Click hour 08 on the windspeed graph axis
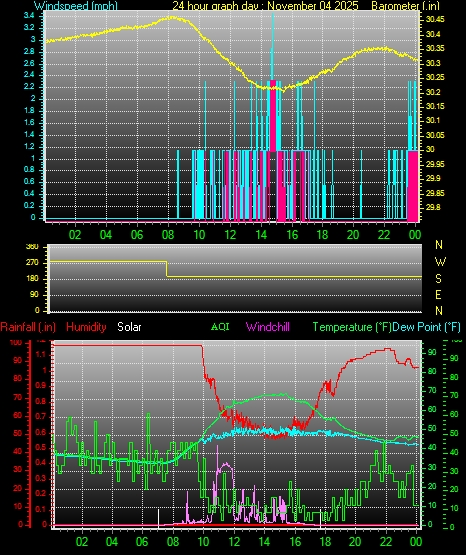 point(168,235)
